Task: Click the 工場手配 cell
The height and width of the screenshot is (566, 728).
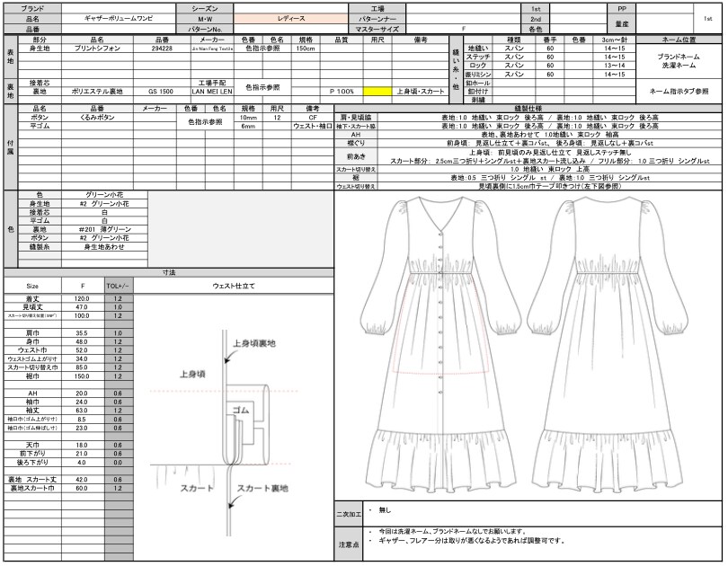Action: point(212,83)
